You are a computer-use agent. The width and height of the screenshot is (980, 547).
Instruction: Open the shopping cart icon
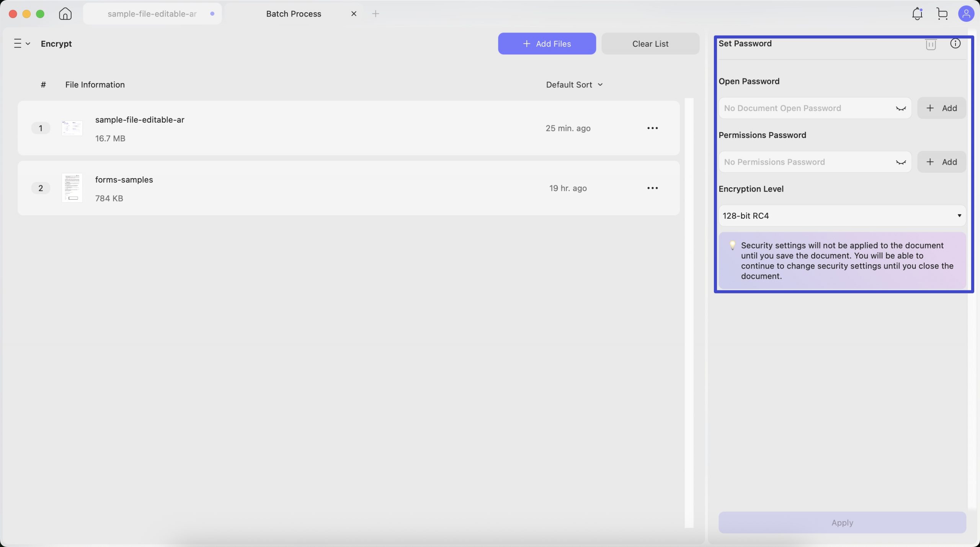(942, 14)
